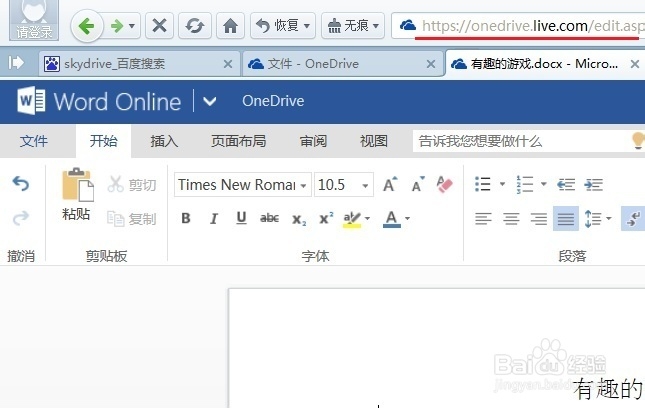Click the line spacing icon
645x408 pixels.
(593, 218)
